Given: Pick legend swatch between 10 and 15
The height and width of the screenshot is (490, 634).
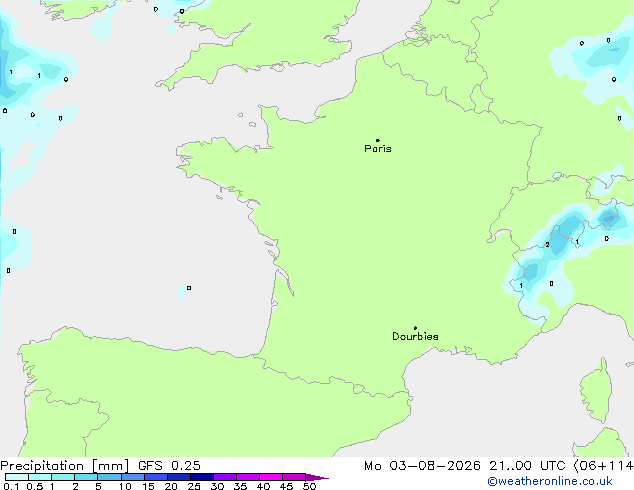Looking at the screenshot, I should [x=132, y=477].
